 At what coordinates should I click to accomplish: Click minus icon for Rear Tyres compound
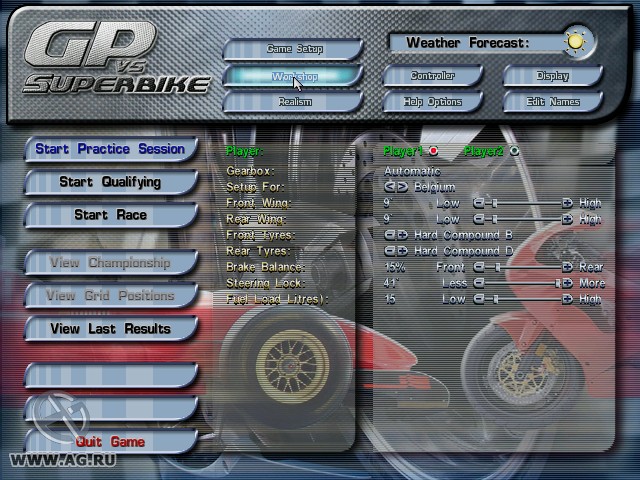[390, 251]
